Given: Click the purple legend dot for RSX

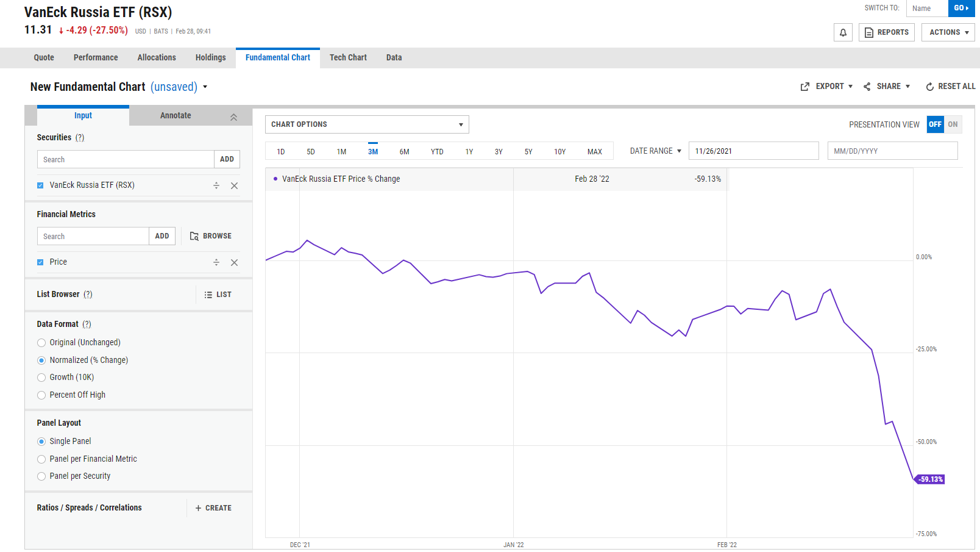Looking at the screenshot, I should [x=275, y=179].
